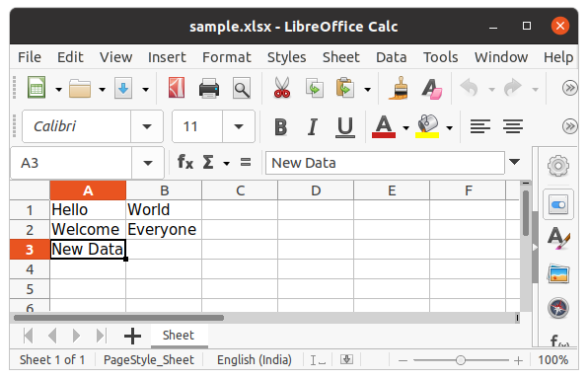
Task: Open sidebar Styles deck
Action: [558, 239]
